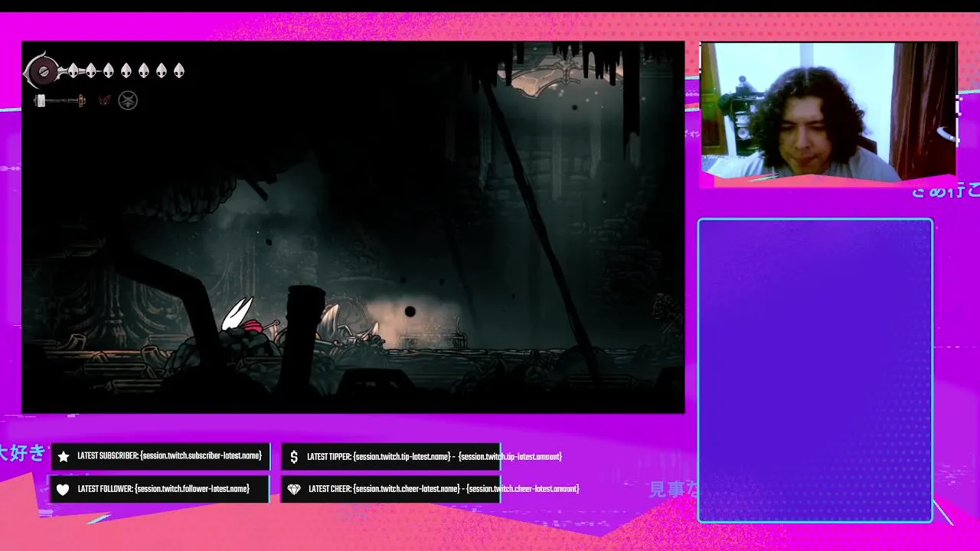Click the circular crest icon in HUD

pyautogui.click(x=128, y=100)
